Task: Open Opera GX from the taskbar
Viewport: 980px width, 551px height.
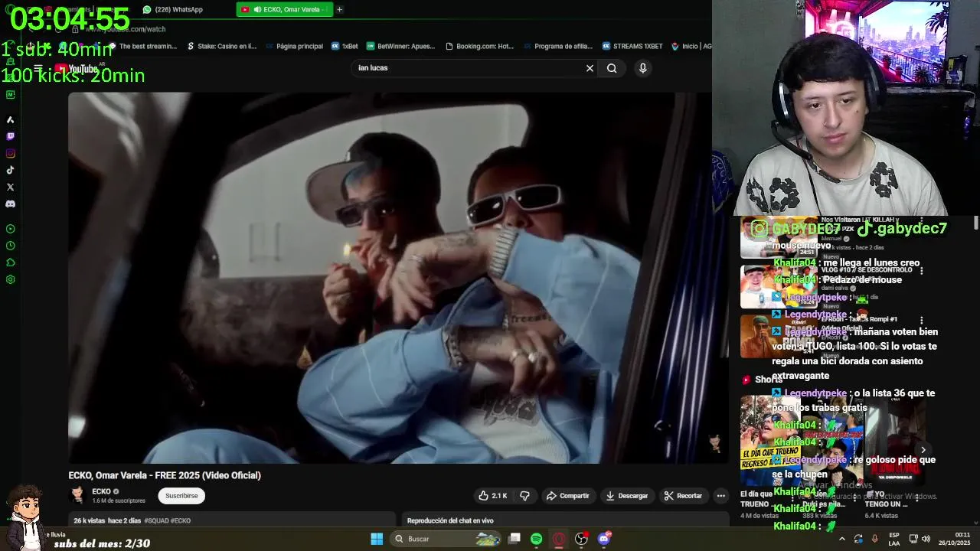Action: pos(559,539)
